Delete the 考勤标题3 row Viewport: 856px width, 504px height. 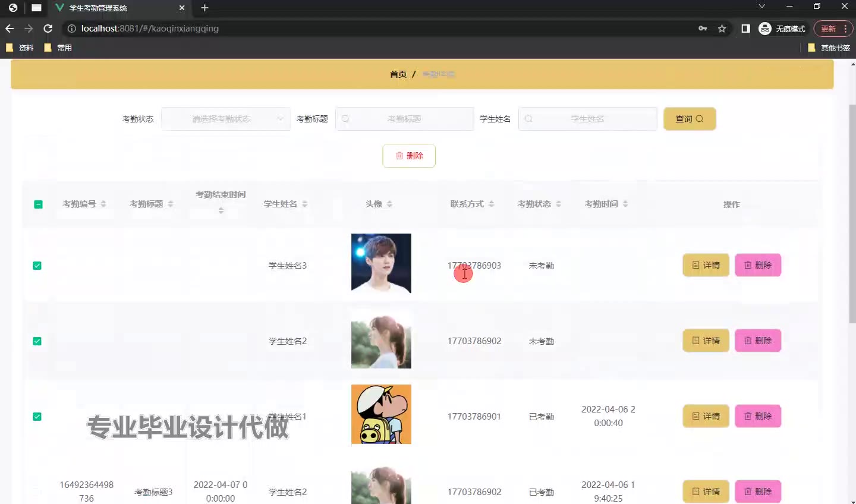(x=758, y=492)
